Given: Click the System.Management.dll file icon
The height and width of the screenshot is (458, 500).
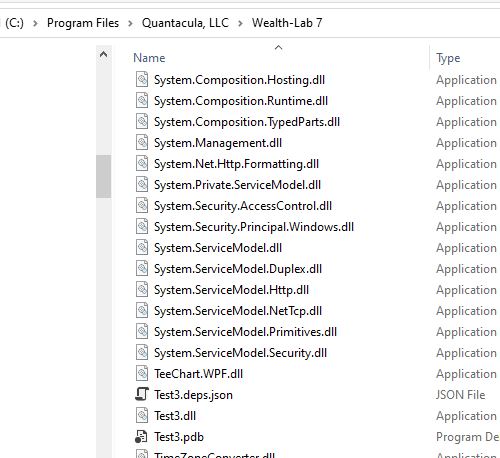Looking at the screenshot, I should click(142, 143).
